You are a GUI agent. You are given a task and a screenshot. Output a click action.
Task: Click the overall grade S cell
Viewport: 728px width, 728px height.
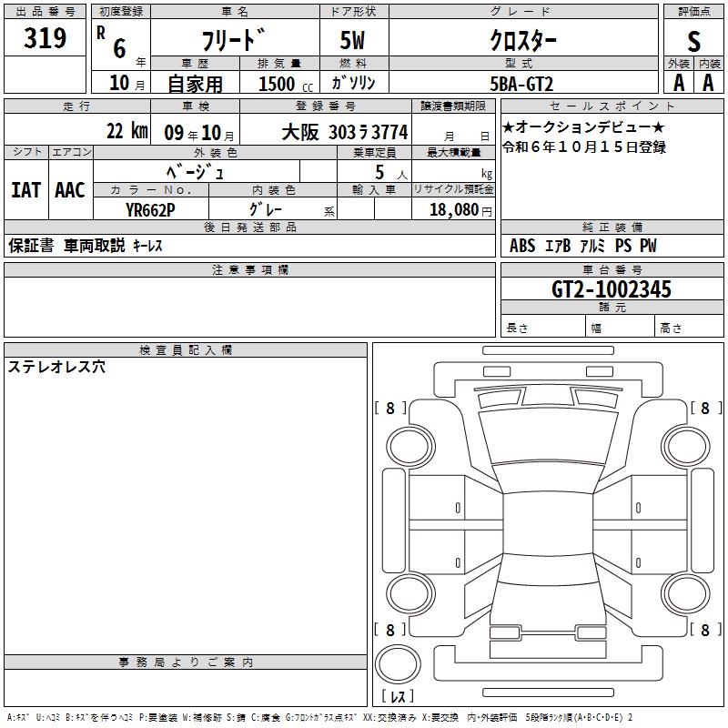(x=693, y=41)
